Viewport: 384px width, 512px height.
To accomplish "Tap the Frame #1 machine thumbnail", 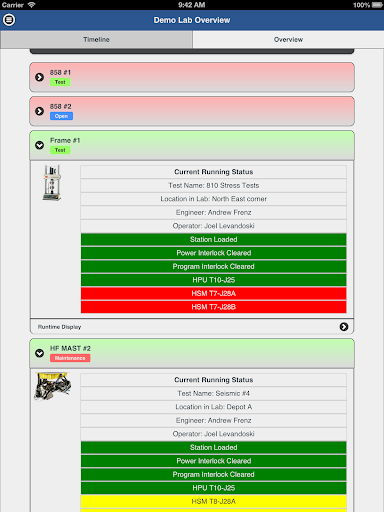I will pos(52,183).
